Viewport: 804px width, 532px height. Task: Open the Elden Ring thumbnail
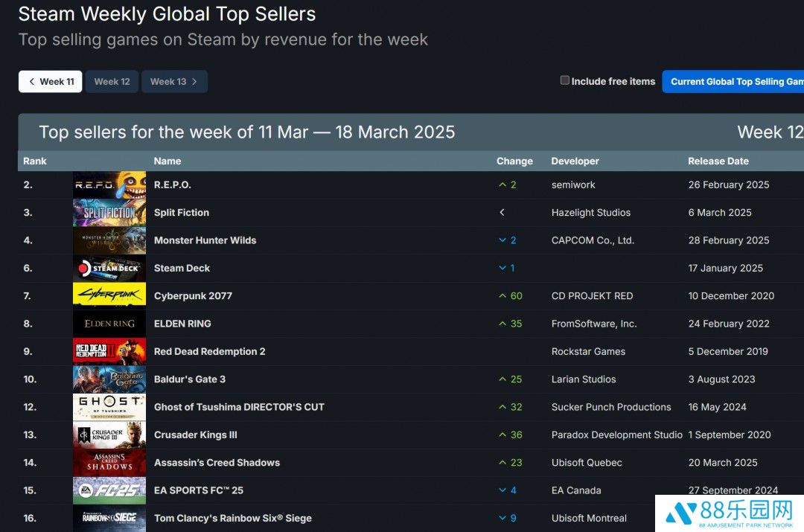[109, 324]
